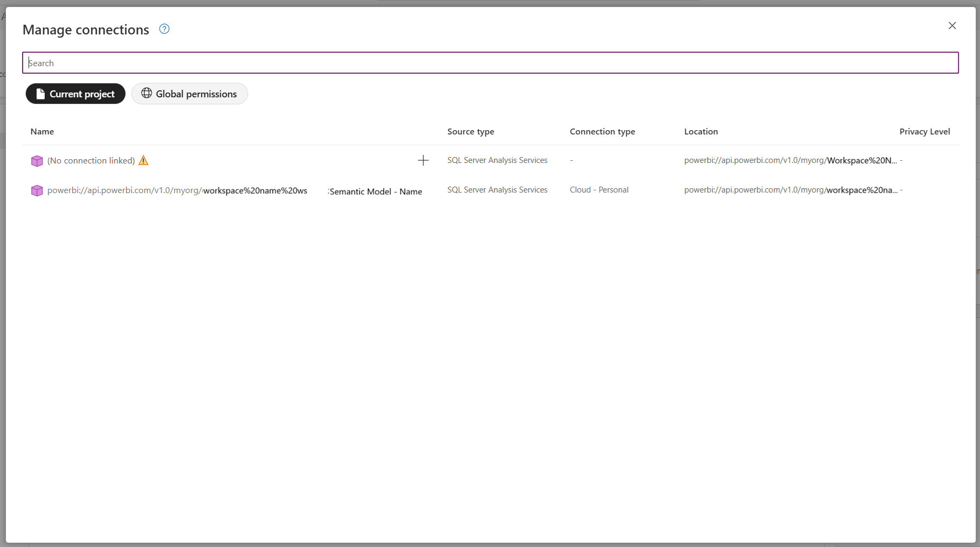Switch to Global permissions tab
Image resolution: width=980 pixels, height=547 pixels.
(189, 94)
